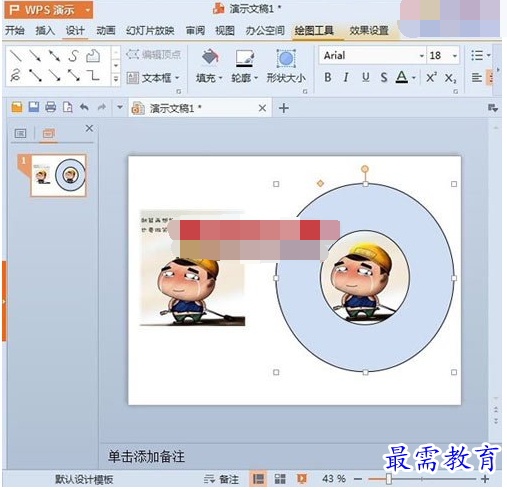Open the 设计 ribbon tab
This screenshot has height=490, width=507.
click(75, 31)
